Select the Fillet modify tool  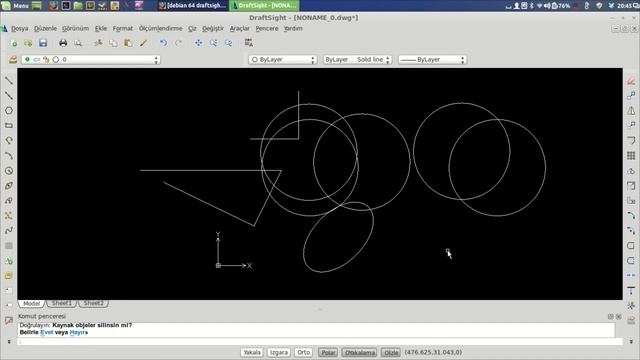click(x=631, y=260)
